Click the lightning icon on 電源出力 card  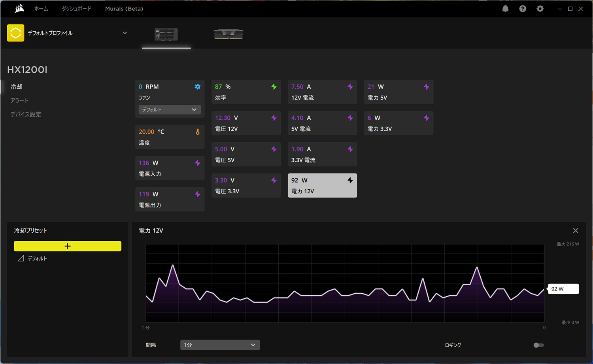point(198,194)
